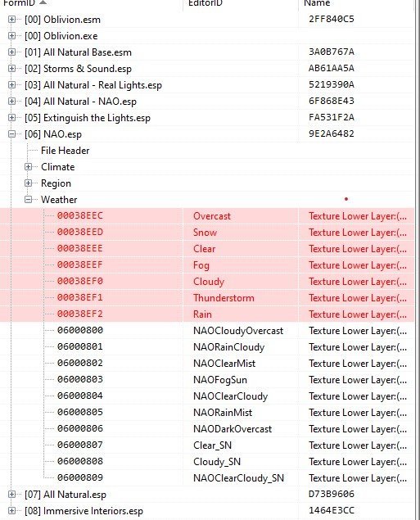The width and height of the screenshot is (420, 520).
Task: Collapse the [06] NAO.esp plugin node
Action: click(x=12, y=134)
